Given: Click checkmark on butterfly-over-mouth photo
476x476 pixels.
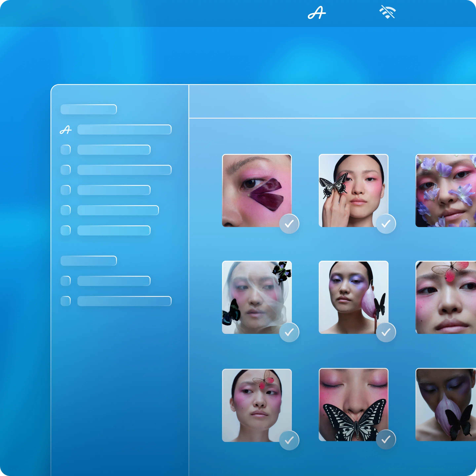Looking at the screenshot, I should click(386, 439).
